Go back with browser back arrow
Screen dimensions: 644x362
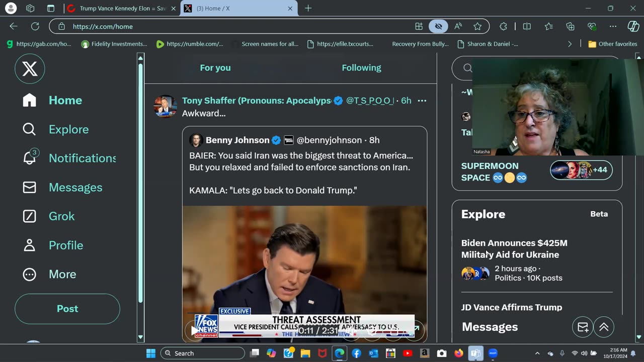14,26
